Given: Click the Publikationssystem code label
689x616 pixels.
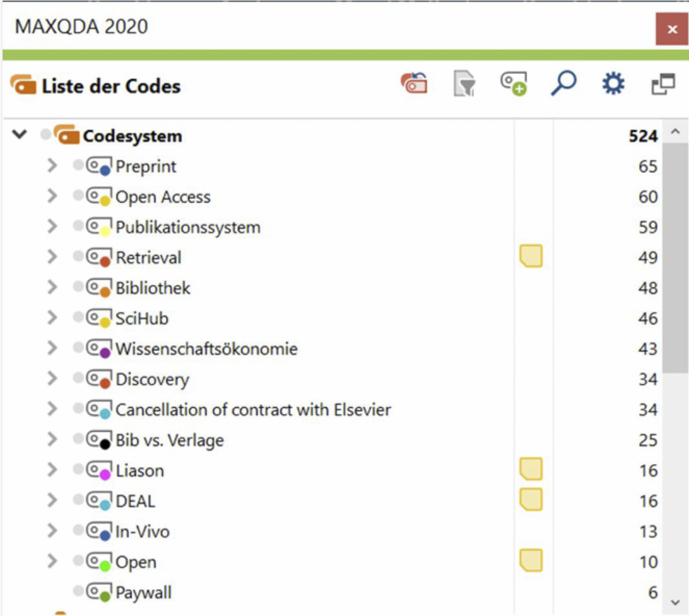Looking at the screenshot, I should (x=188, y=227).
